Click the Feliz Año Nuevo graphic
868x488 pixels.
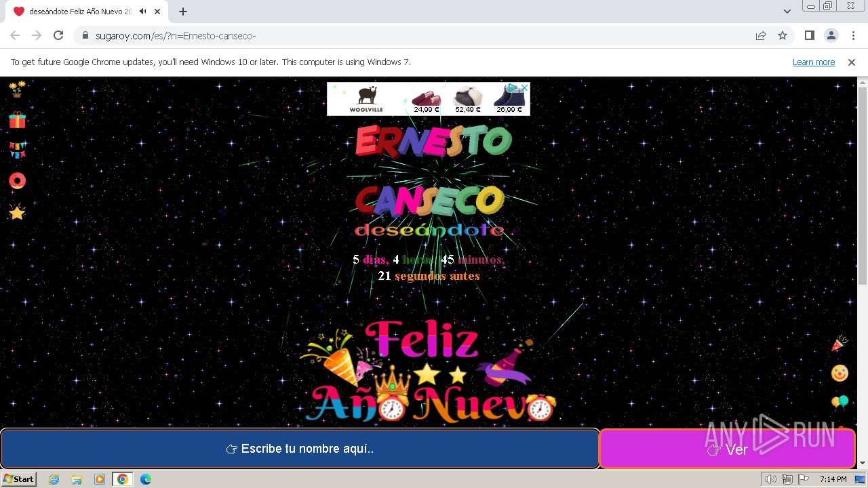tap(429, 370)
